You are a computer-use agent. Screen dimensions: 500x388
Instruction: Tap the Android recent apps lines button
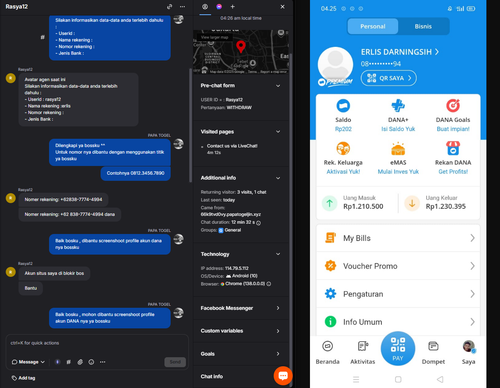(x=356, y=379)
